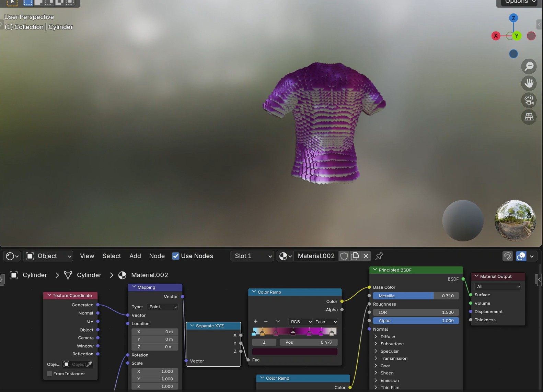
Task: Click fake user shield icon for Material.002
Action: [344, 256]
